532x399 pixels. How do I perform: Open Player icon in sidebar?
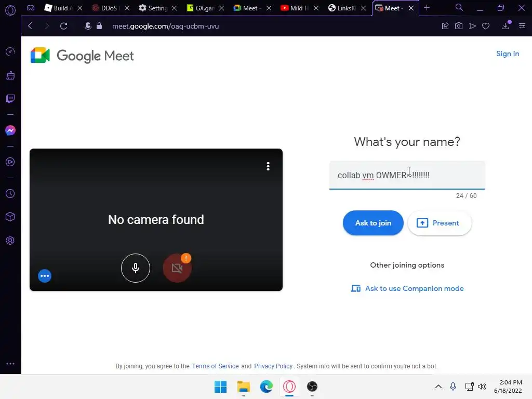[x=10, y=162]
